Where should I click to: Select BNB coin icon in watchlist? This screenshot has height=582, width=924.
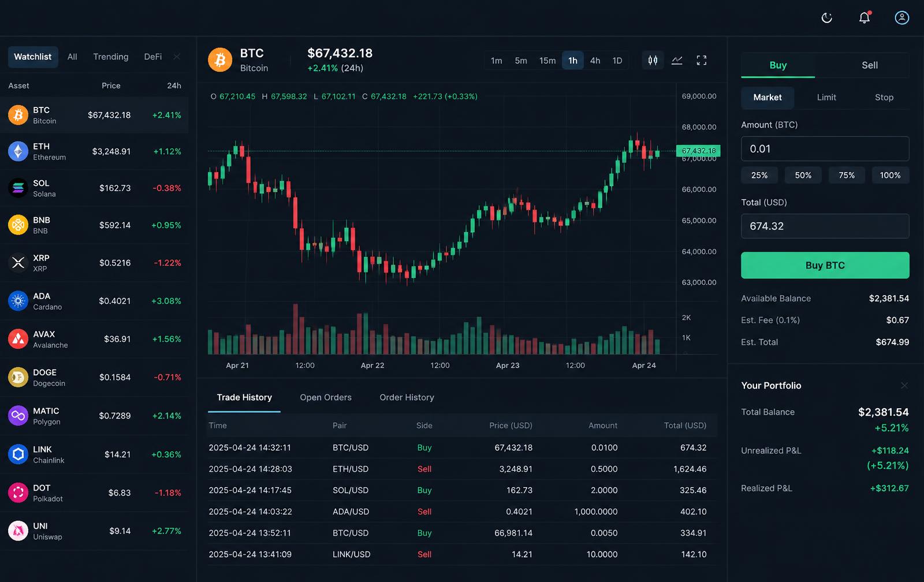pos(18,225)
